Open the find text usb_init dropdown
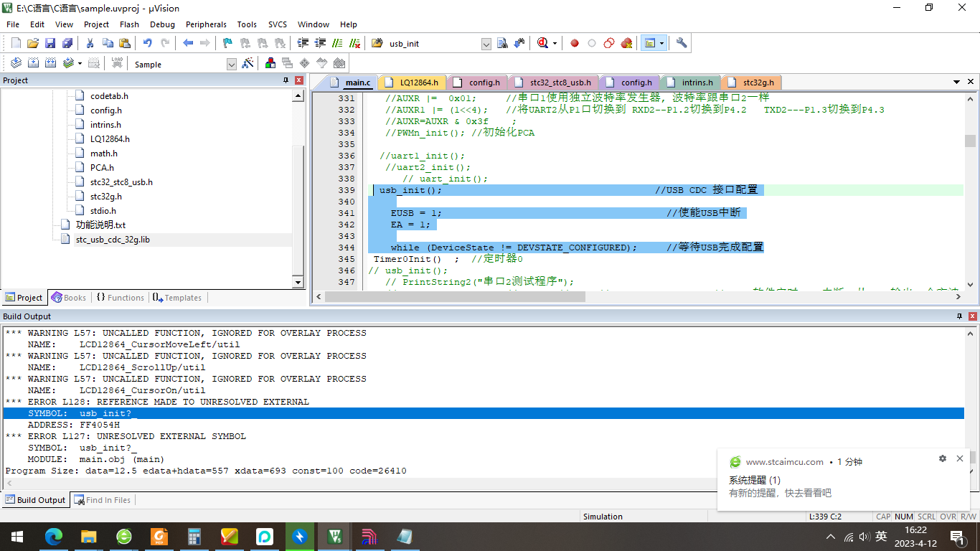980x551 pixels. (x=486, y=44)
